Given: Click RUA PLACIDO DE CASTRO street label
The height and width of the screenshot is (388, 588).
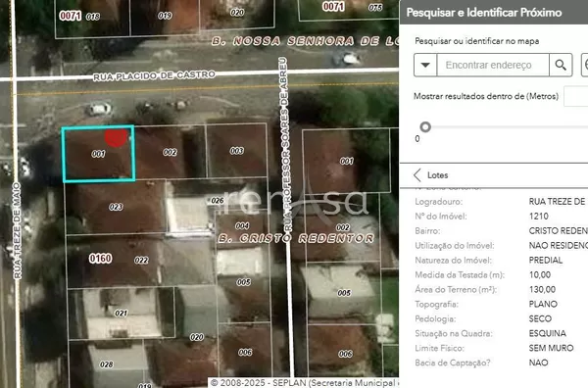Looking at the screenshot, I should click(154, 75).
